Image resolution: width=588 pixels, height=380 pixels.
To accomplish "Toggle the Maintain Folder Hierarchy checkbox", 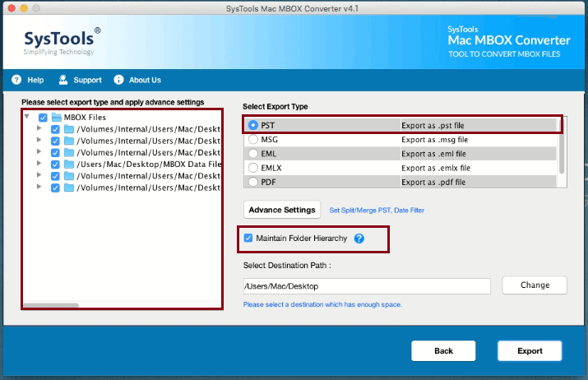I will coord(248,239).
